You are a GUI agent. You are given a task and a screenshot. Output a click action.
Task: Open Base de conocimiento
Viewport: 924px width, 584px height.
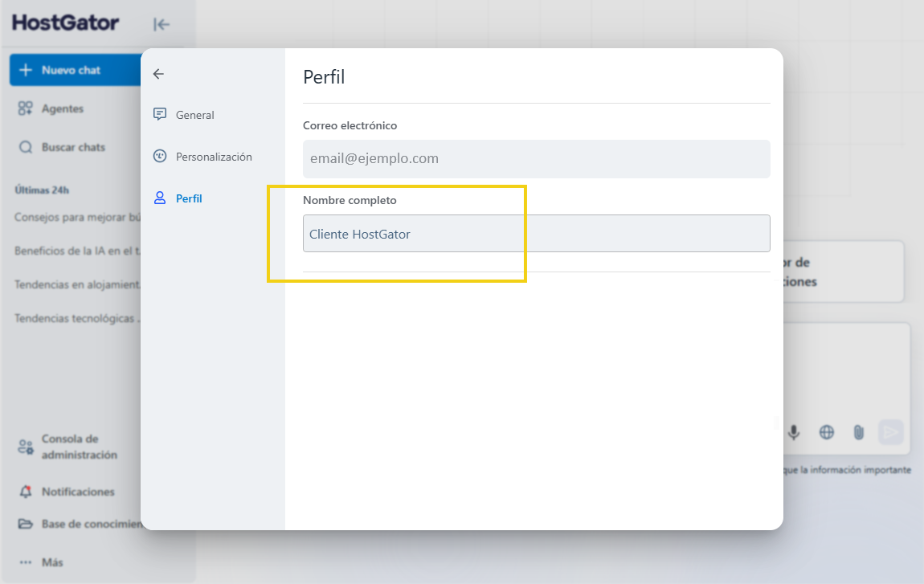pos(91,524)
